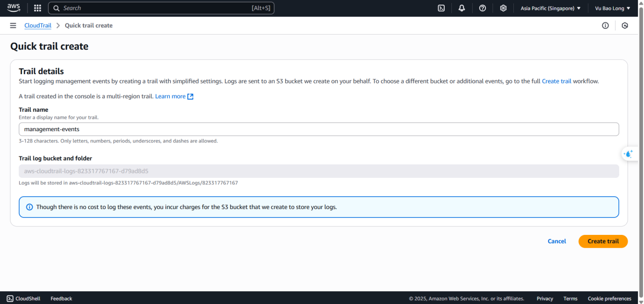Open the Amazon Q assistant sparkle icon
644x304 pixels.
629,154
